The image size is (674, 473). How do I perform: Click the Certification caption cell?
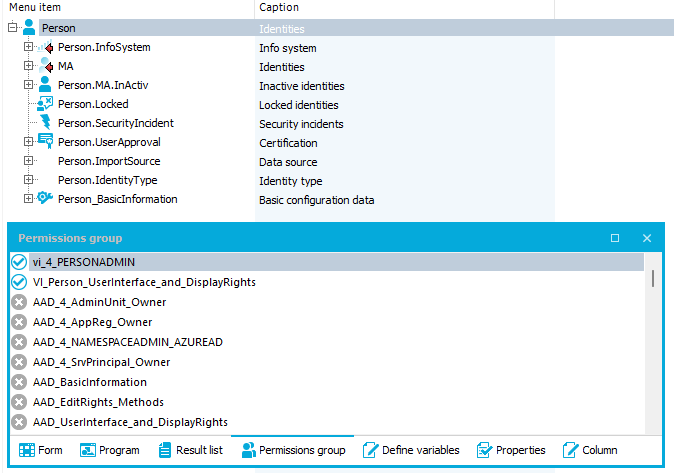click(288, 143)
